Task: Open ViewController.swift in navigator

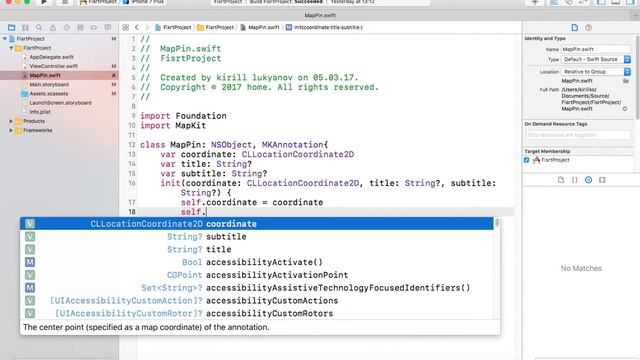Action: click(x=53, y=66)
